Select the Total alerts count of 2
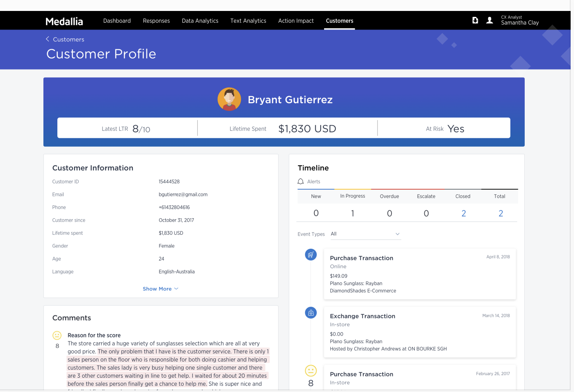Screen dimensions: 574x392 click(500, 213)
